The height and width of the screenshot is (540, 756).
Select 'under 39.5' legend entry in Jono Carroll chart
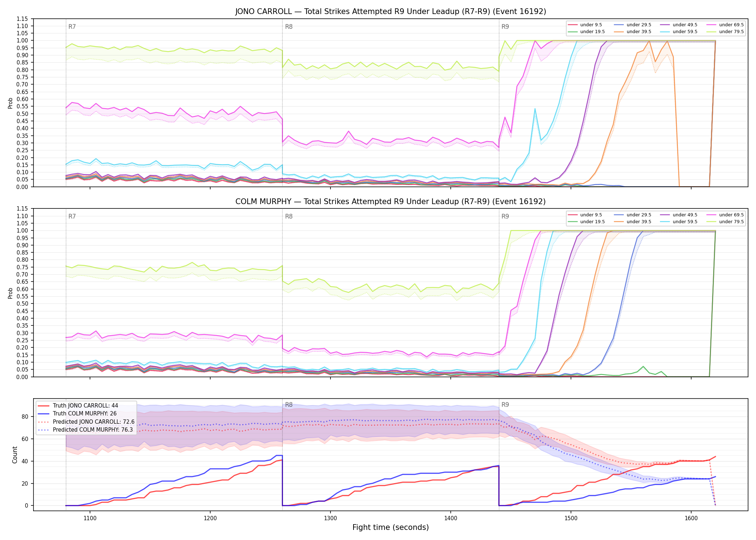pyautogui.click(x=633, y=32)
